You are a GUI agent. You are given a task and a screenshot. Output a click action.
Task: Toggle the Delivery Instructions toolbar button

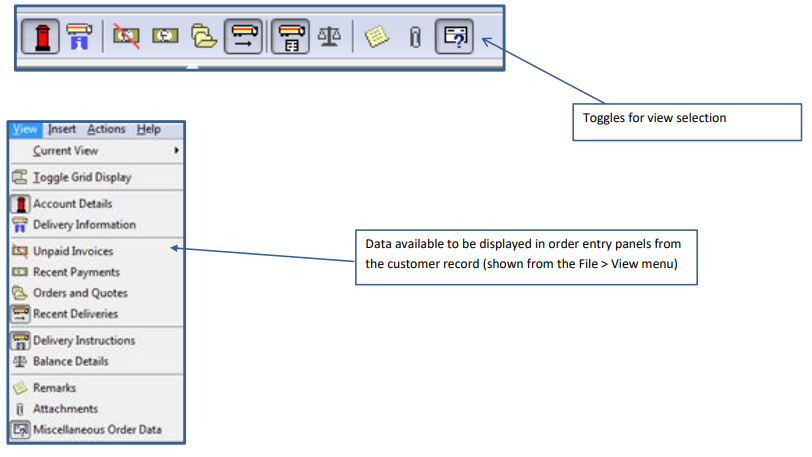(290, 37)
